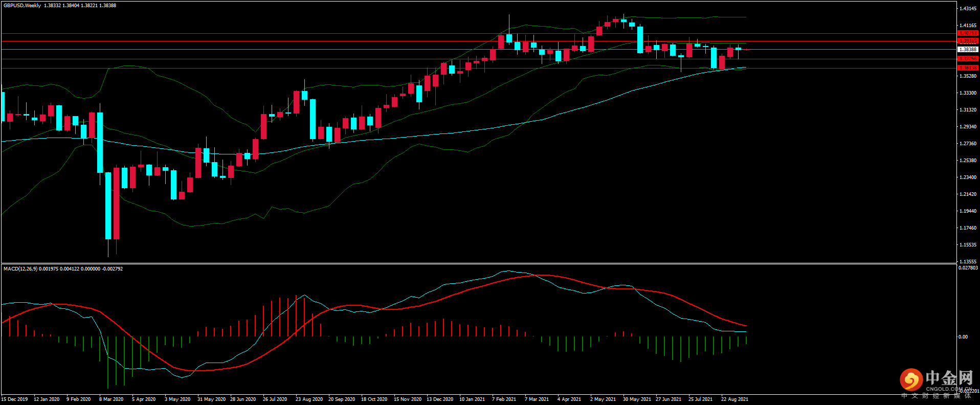Click the 7 Feb 2021 date label

tap(504, 399)
